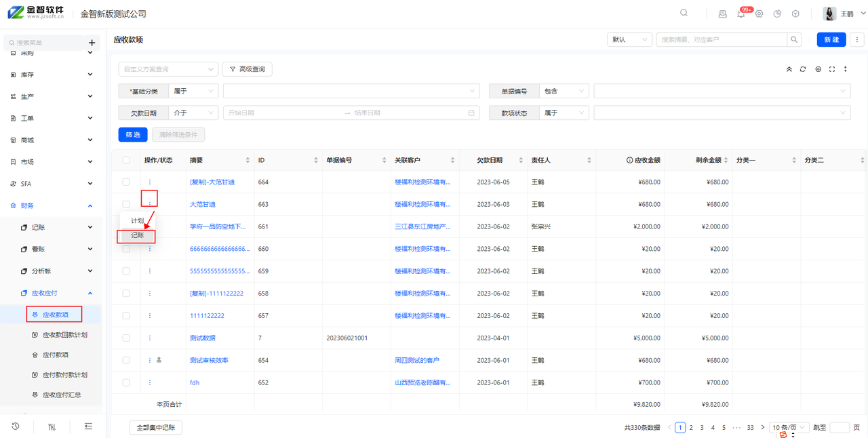Open the 包含 operator dropdown for 单据编号
The image size is (868, 438).
tap(564, 91)
